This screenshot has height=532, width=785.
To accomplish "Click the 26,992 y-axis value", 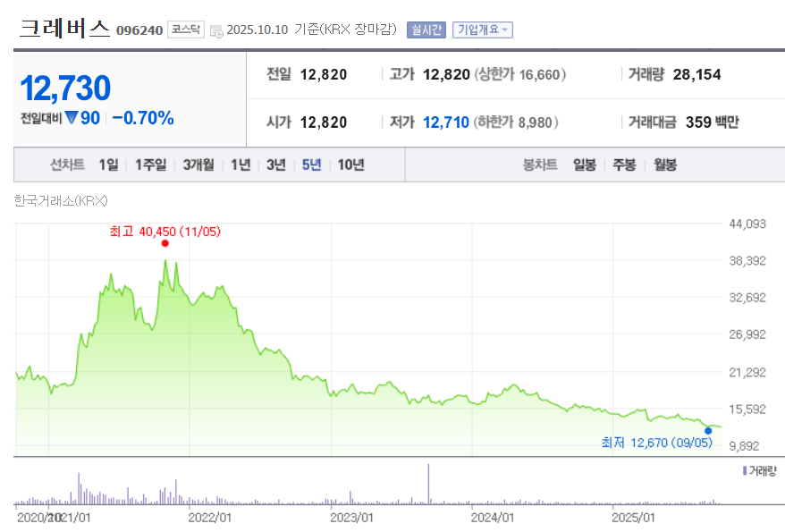I will click(747, 334).
